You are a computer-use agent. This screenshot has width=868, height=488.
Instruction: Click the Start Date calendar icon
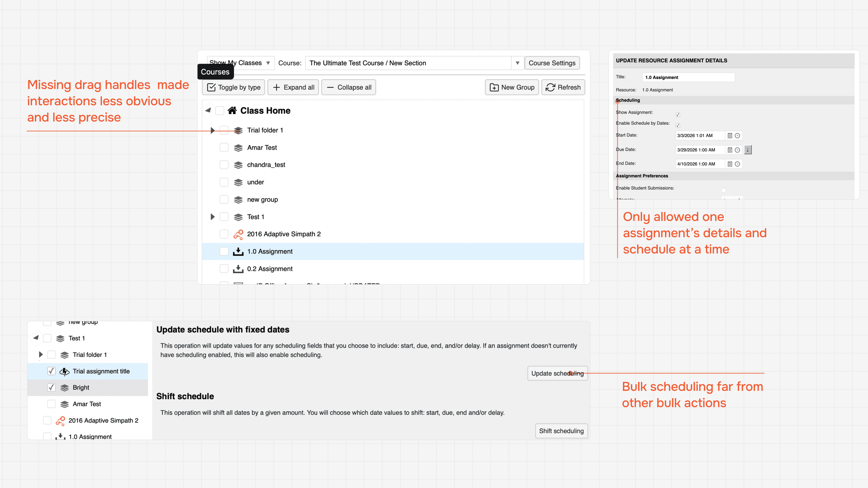coord(730,136)
